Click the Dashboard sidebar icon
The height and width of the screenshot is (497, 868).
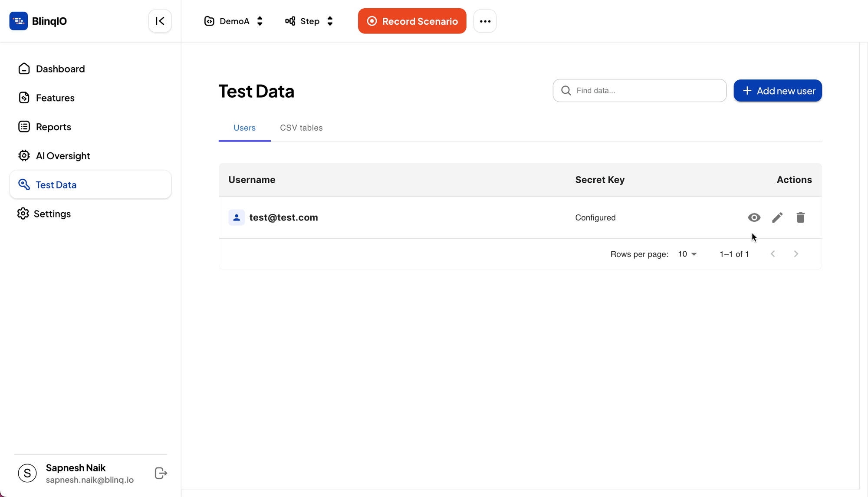click(24, 69)
